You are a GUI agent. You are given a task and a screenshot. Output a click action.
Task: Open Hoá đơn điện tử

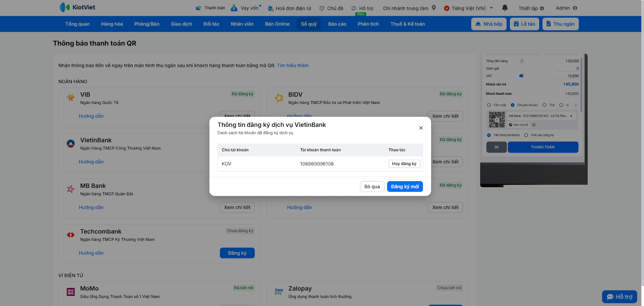[290, 8]
